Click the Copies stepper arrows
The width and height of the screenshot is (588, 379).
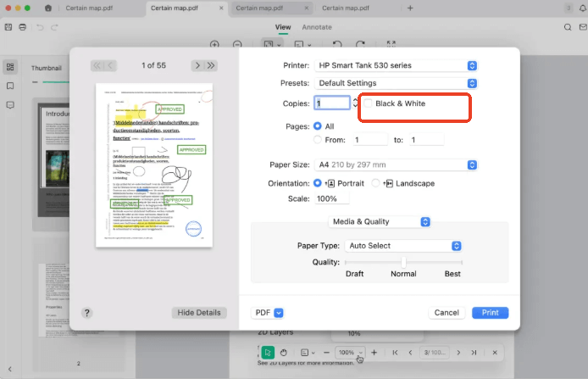(x=355, y=103)
